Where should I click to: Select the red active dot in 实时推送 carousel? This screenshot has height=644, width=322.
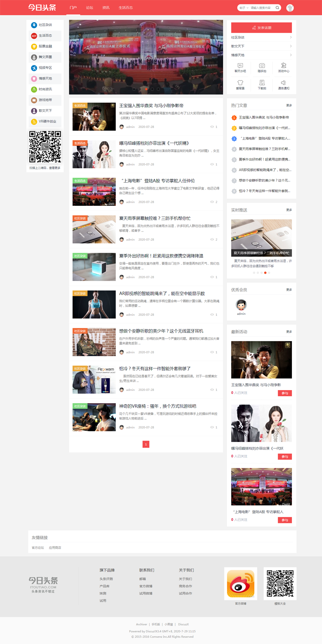[265, 273]
